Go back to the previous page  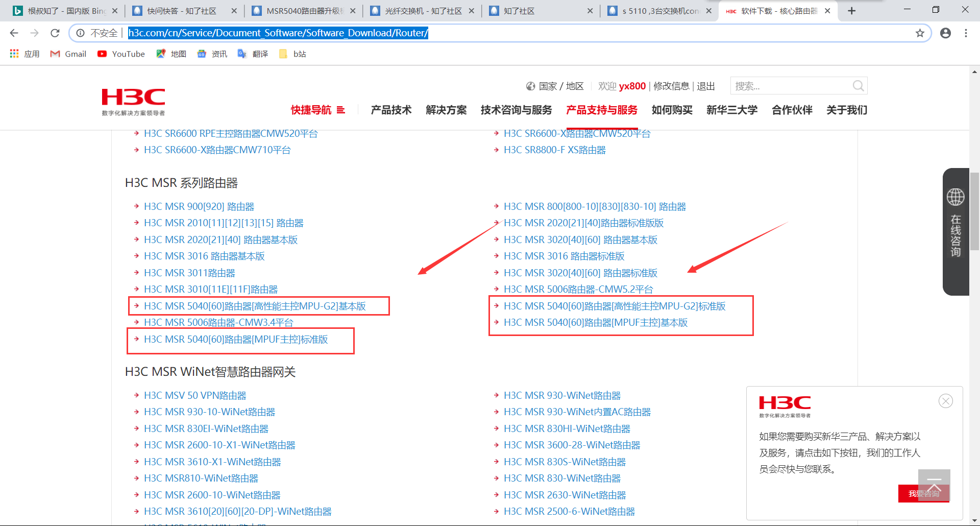pyautogui.click(x=14, y=33)
